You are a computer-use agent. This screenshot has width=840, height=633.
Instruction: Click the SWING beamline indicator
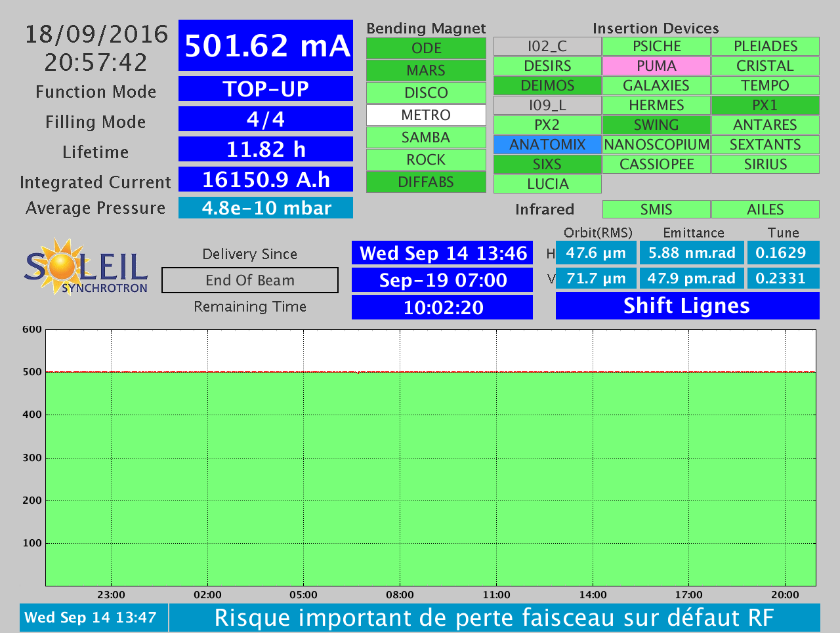pos(656,125)
